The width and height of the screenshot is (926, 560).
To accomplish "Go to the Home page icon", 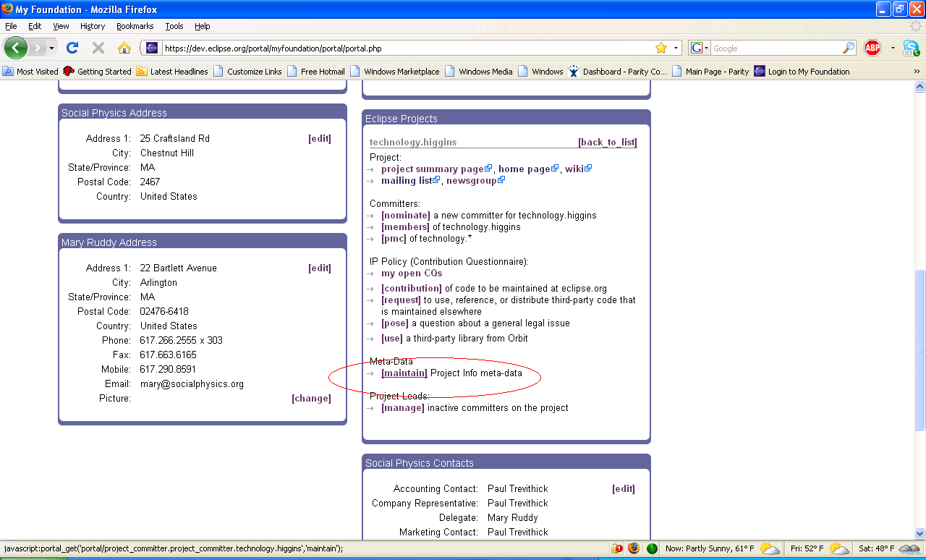I will pyautogui.click(x=124, y=48).
